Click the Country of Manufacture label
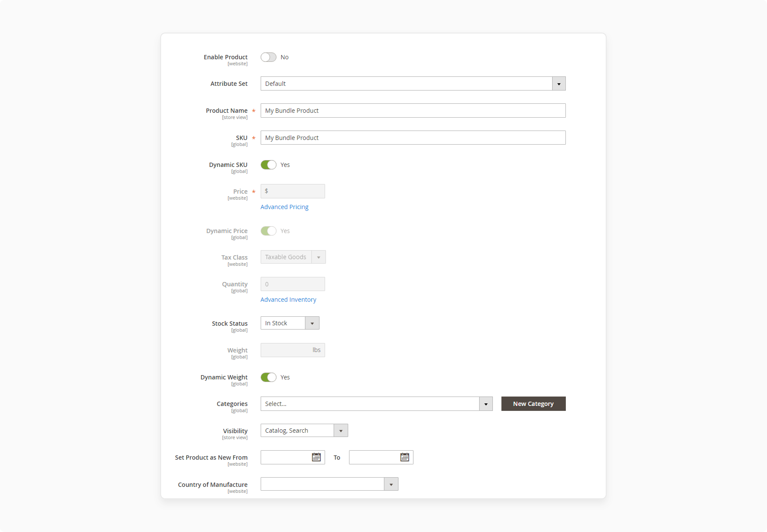Screen dimensions: 767x532 coord(213,484)
